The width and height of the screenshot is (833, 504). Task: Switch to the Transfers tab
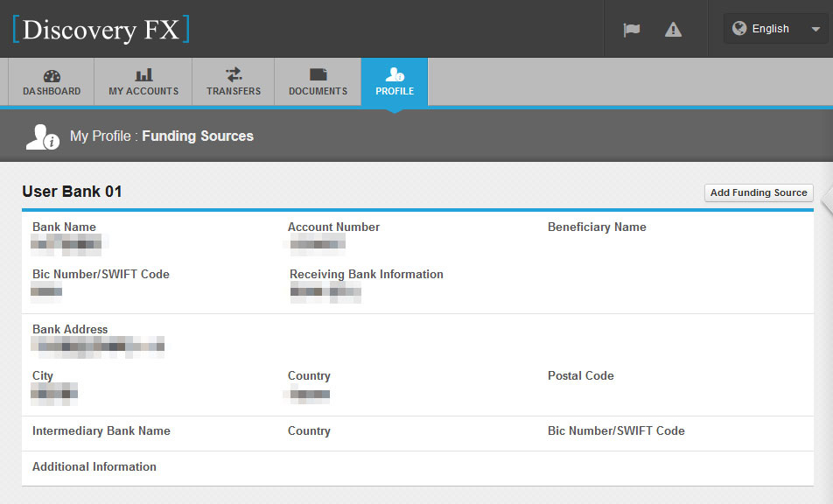[234, 82]
